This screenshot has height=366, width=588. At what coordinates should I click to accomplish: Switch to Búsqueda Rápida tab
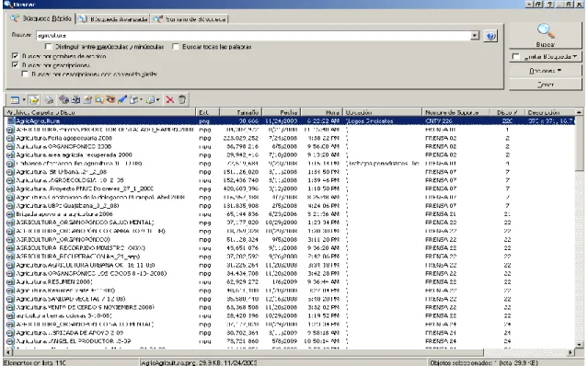pyautogui.click(x=41, y=18)
